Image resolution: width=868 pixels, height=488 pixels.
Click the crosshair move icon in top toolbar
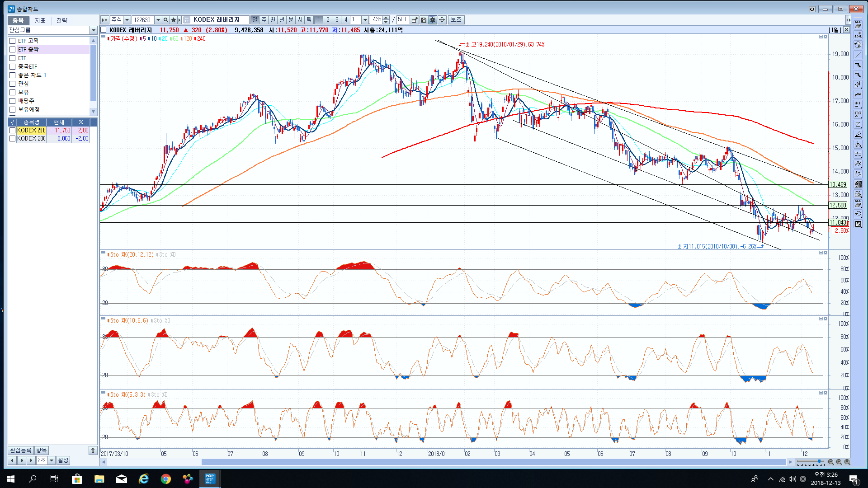442,20
